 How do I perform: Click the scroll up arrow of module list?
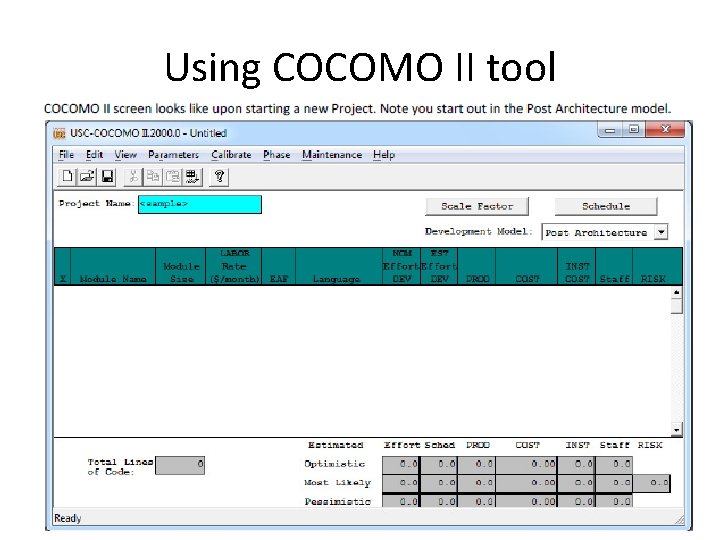676,292
